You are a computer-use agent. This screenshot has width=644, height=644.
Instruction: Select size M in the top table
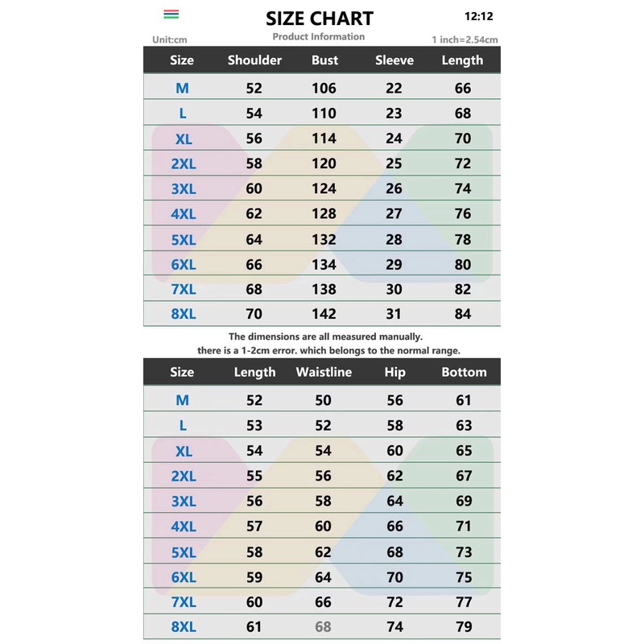[183, 88]
